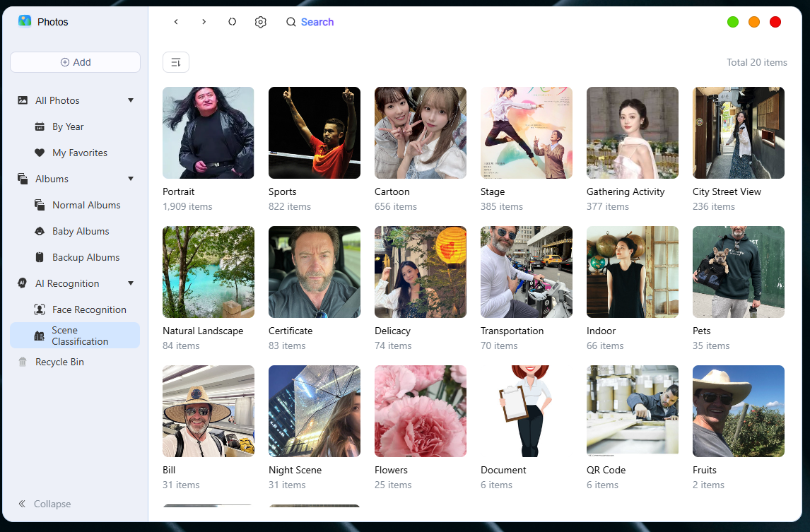Open the QR Code scene thumbnail
810x532 pixels.
click(633, 411)
